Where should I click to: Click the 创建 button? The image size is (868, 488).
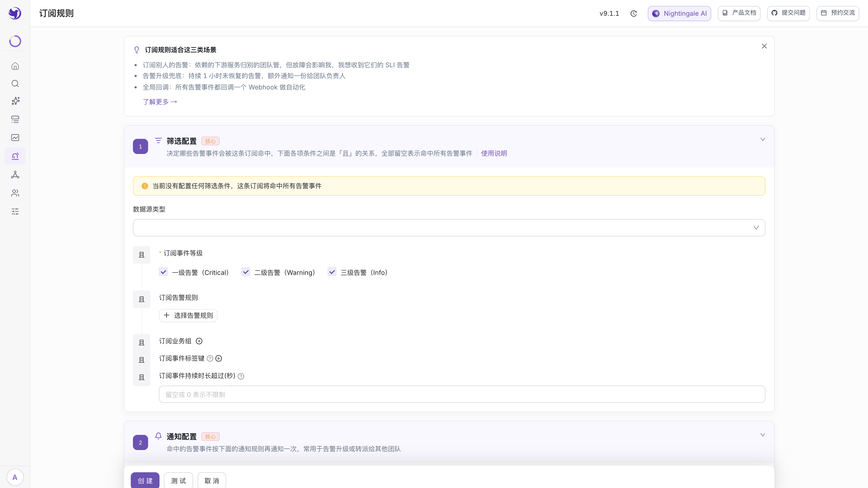(145, 481)
